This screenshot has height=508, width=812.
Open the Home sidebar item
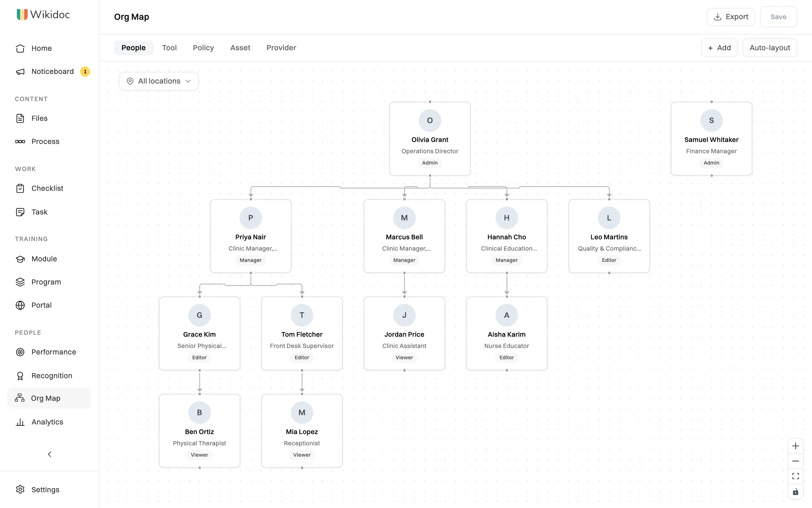pyautogui.click(x=49, y=48)
